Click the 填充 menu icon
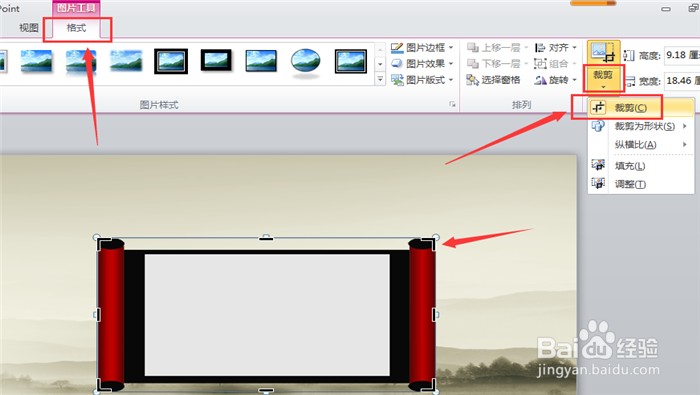Screen dimensions: 700x395 click(x=598, y=166)
